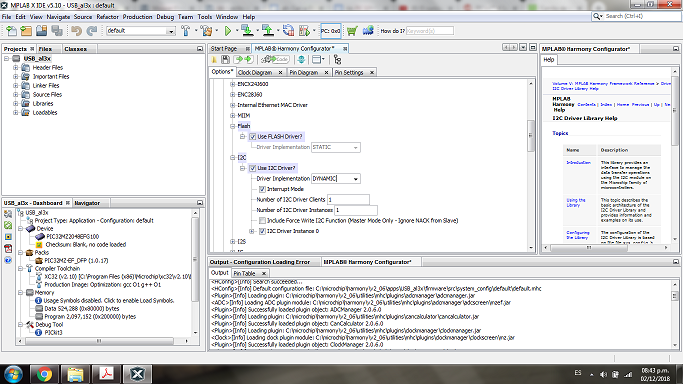Click the New File toolbar icon

click(11, 30)
